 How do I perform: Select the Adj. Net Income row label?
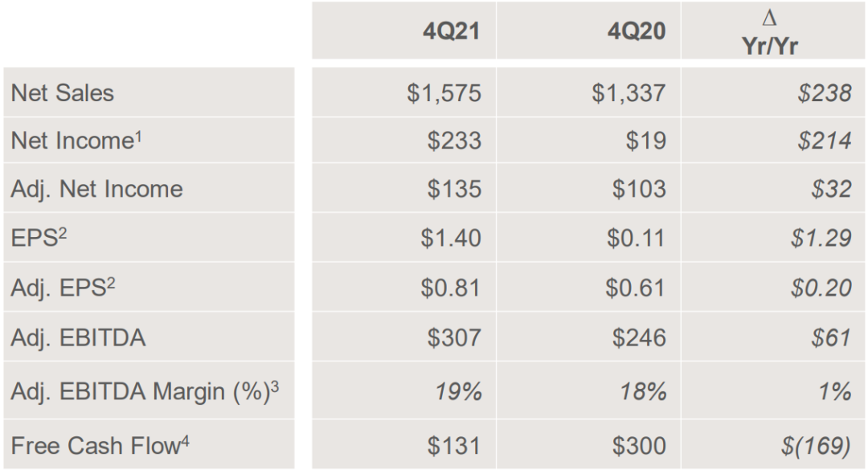pyautogui.click(x=97, y=189)
